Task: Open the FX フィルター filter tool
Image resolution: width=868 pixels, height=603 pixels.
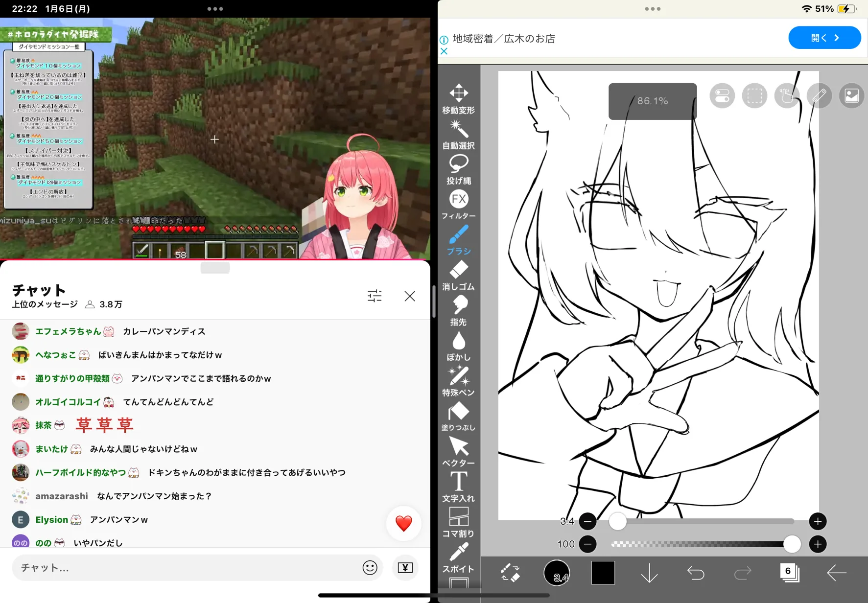Action: pos(458,205)
